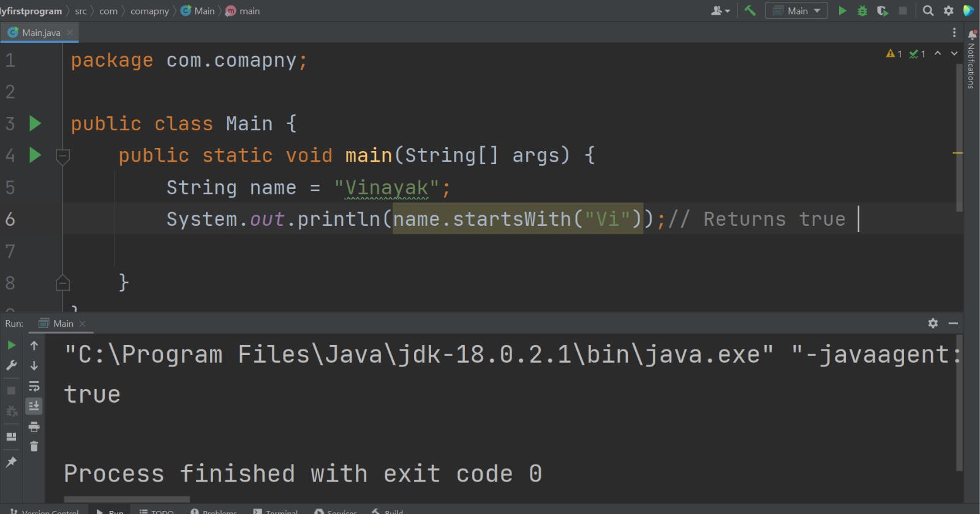Click run gutter arrow beside main method

[x=36, y=155]
